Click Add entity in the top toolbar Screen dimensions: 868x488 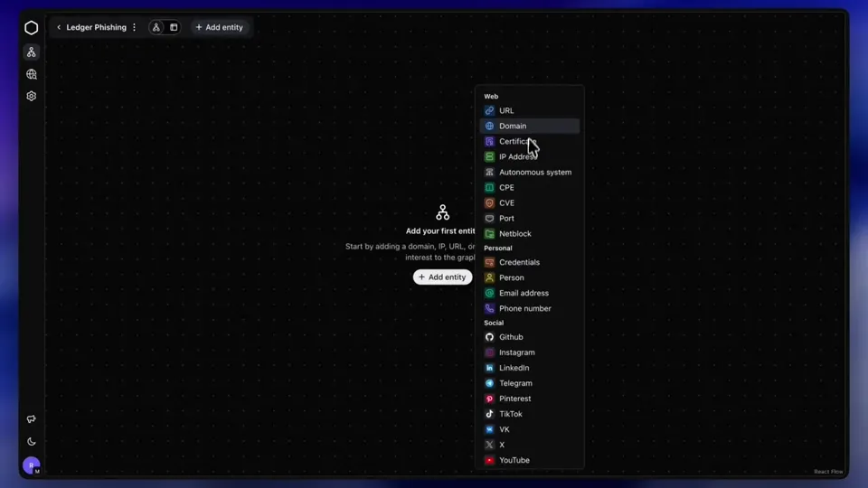click(220, 27)
